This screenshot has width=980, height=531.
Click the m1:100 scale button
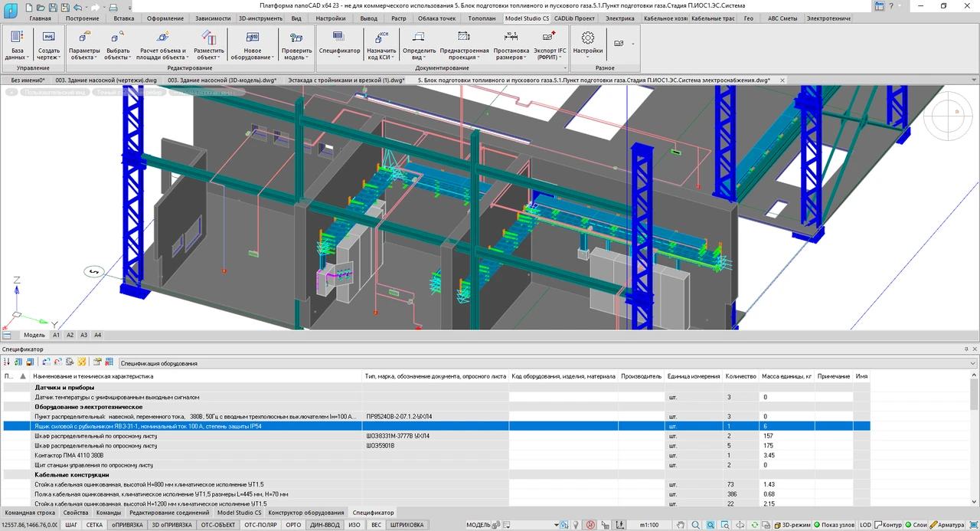[649, 525]
